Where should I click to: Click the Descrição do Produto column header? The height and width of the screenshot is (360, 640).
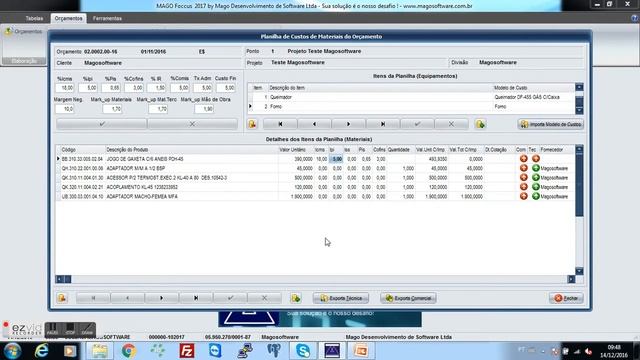point(191,150)
